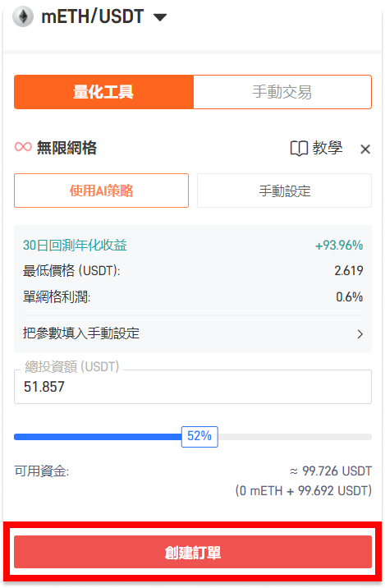The width and height of the screenshot is (385, 588).
Task: Choose the 手動設定 option
Action: 285,191
